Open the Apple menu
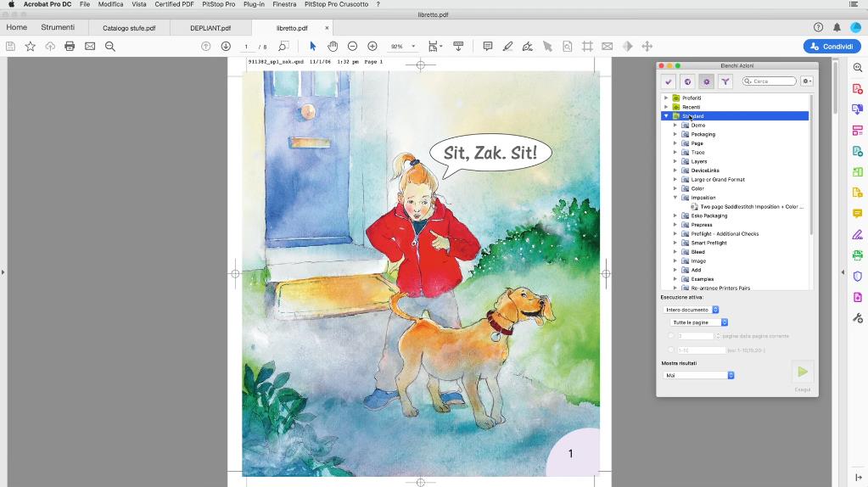The height and width of the screenshot is (487, 868). 11,4
